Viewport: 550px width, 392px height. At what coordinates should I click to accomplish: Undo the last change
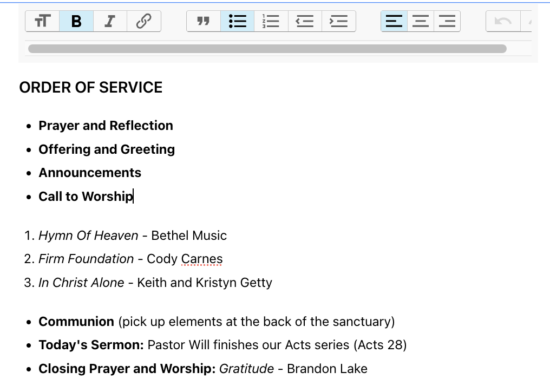(503, 21)
